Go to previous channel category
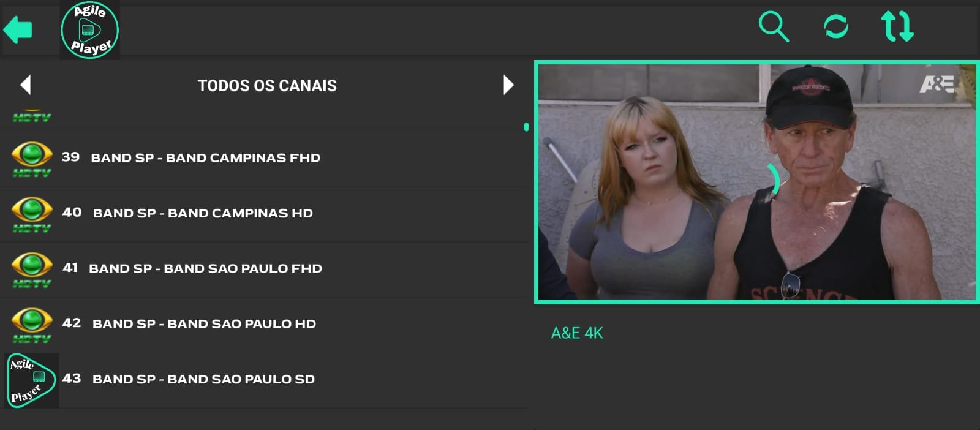 [26, 85]
